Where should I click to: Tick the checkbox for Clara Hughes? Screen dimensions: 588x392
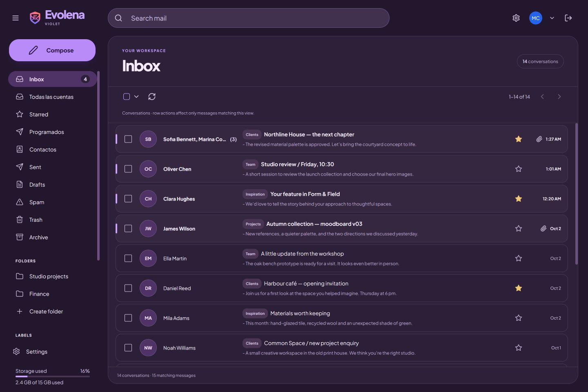tap(128, 199)
